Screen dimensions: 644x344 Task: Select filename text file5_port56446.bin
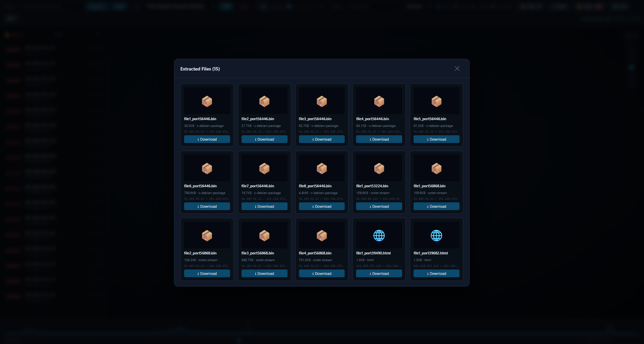430,119
